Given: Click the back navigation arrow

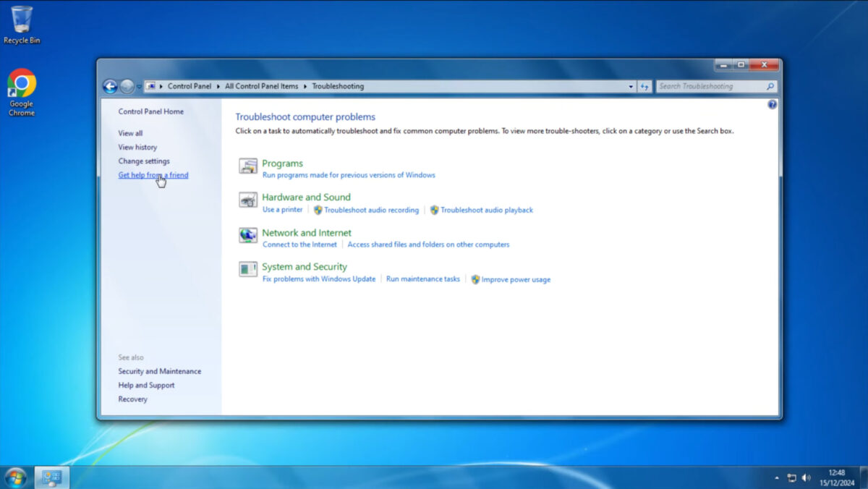Looking at the screenshot, I should pos(110,86).
